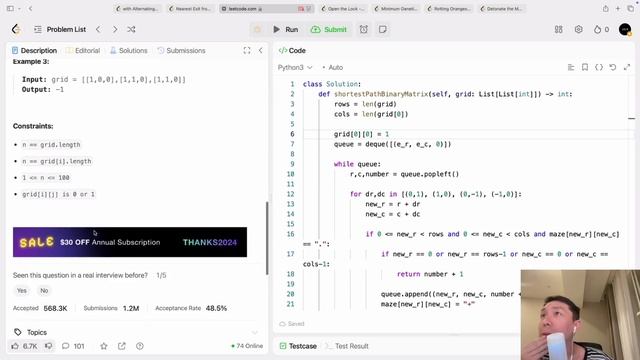
Task: Click 'Acceptance Rate' text
Action: click(178, 308)
